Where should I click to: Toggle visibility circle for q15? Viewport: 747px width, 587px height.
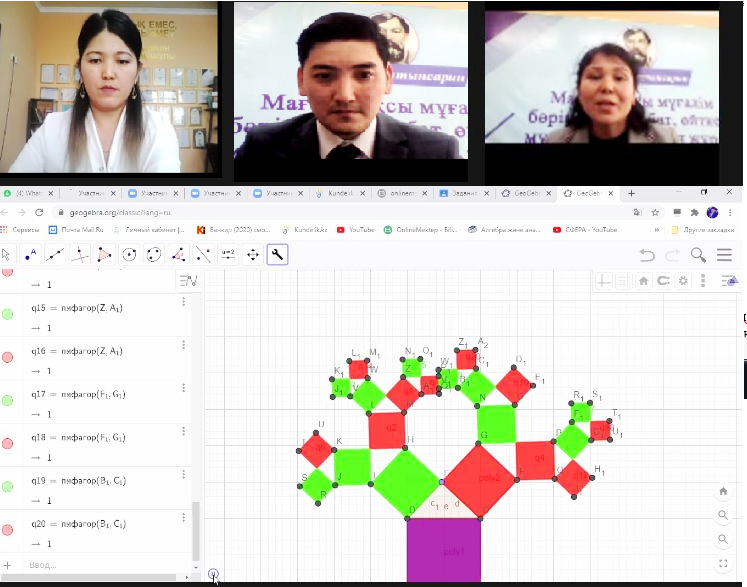tap(8, 313)
